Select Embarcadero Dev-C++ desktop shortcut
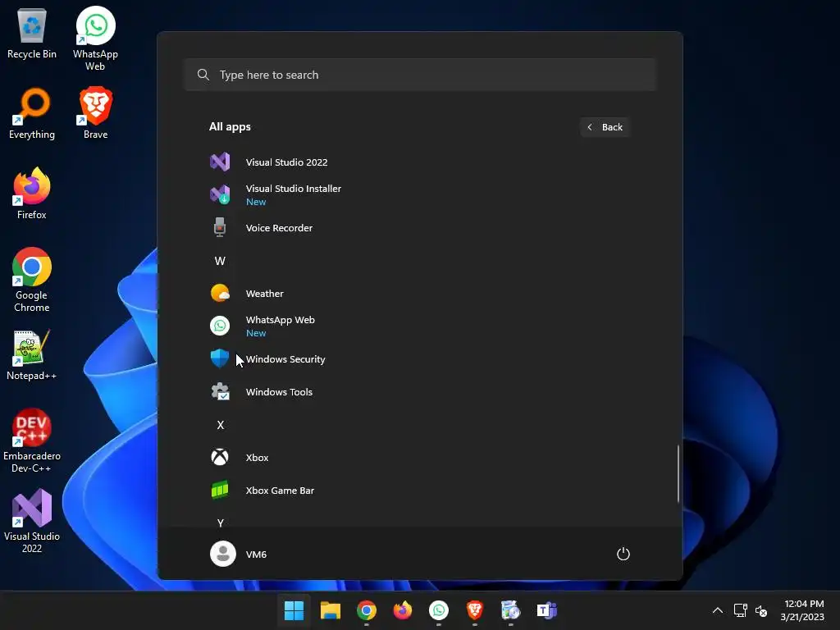The width and height of the screenshot is (840, 630). click(32, 441)
